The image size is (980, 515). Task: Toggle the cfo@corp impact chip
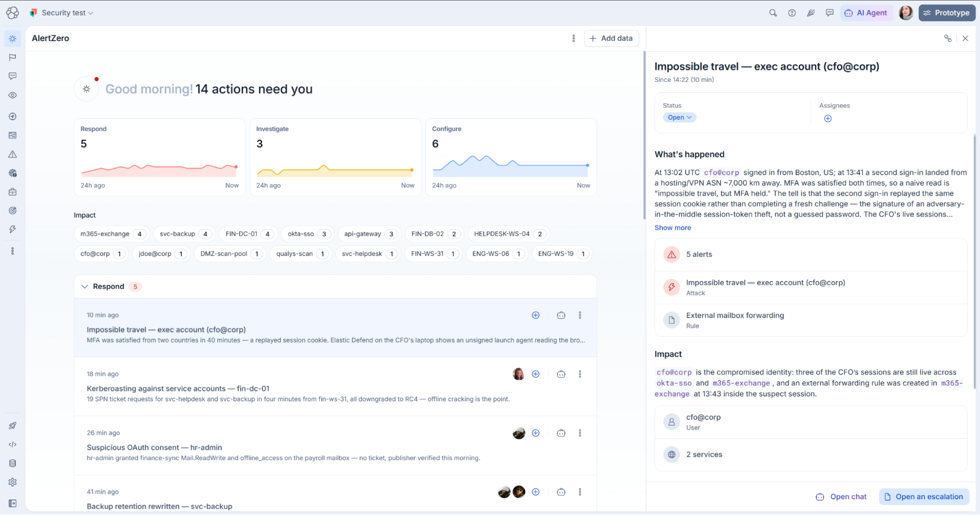[101, 254]
